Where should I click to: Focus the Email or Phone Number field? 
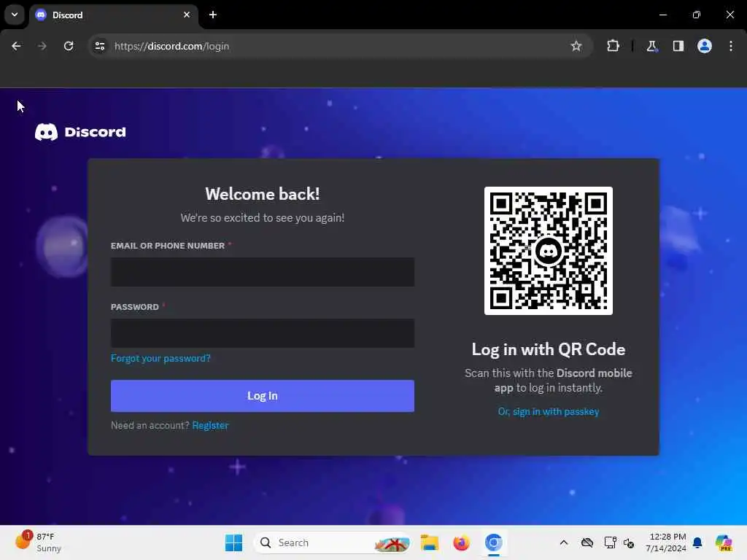click(x=263, y=272)
